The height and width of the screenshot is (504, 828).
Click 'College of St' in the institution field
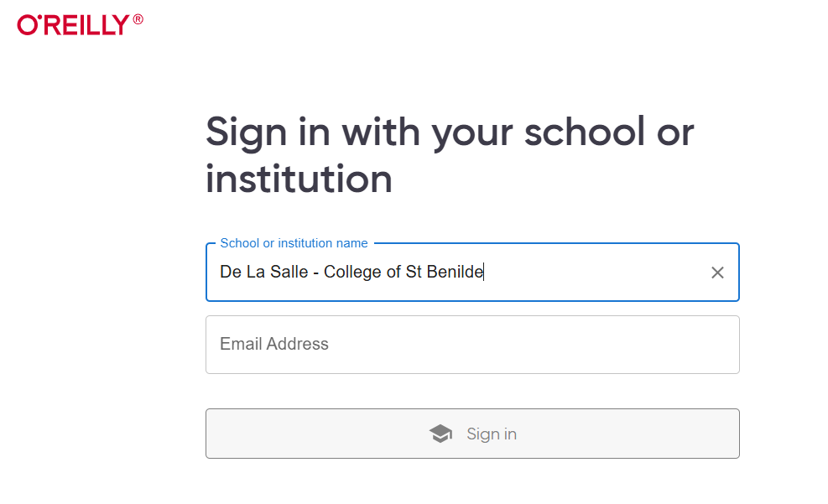tap(372, 272)
